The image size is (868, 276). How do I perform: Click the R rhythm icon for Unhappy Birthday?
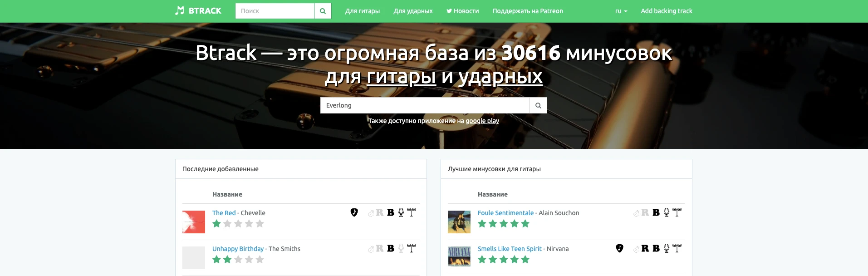[380, 248]
